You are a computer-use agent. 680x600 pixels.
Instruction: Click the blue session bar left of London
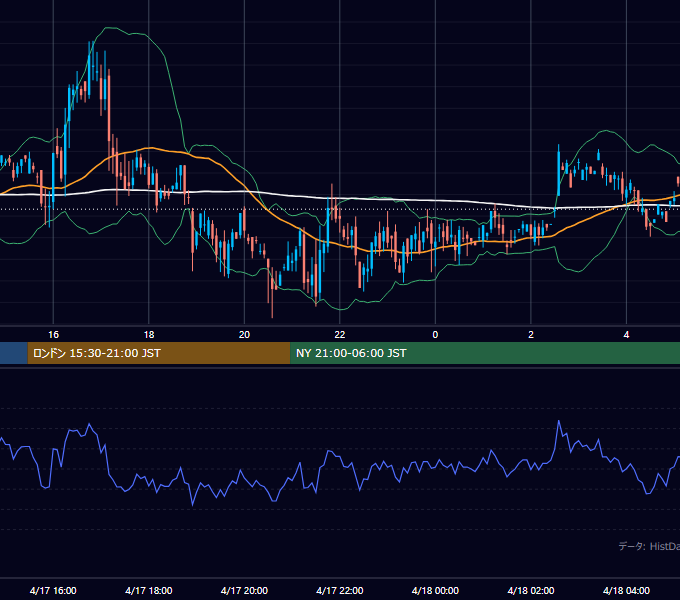[14, 353]
